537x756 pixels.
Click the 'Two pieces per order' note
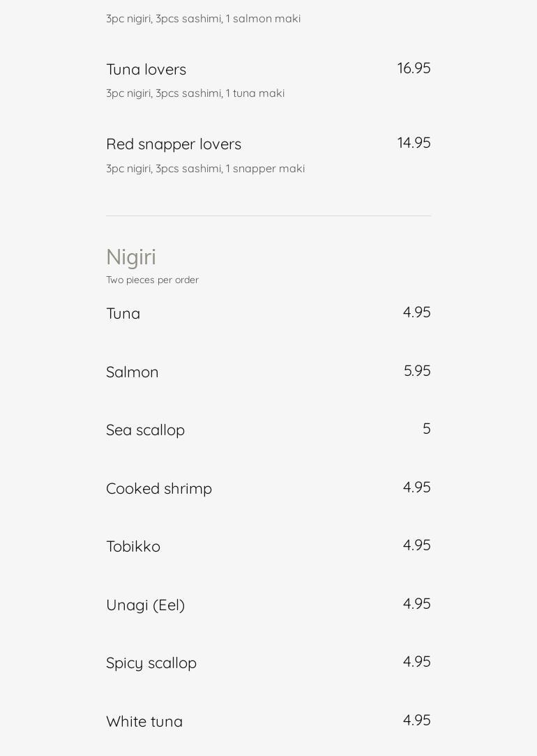(x=152, y=280)
